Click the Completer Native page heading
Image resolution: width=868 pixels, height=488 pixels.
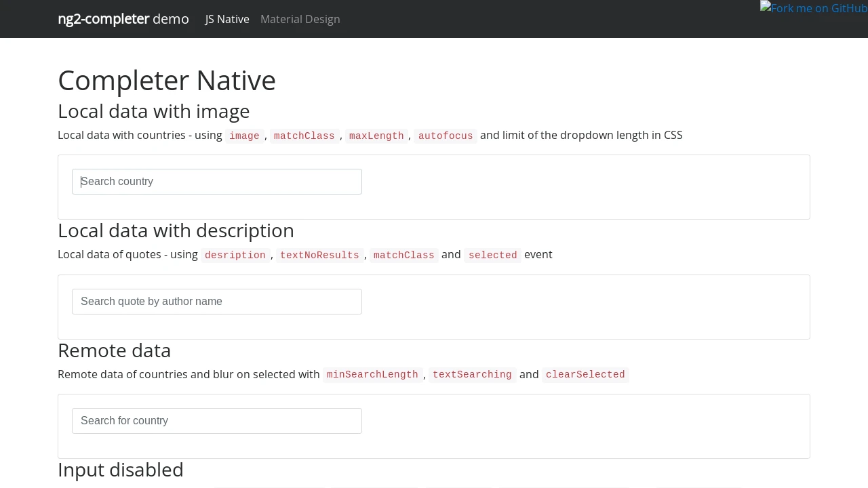pyautogui.click(x=167, y=80)
